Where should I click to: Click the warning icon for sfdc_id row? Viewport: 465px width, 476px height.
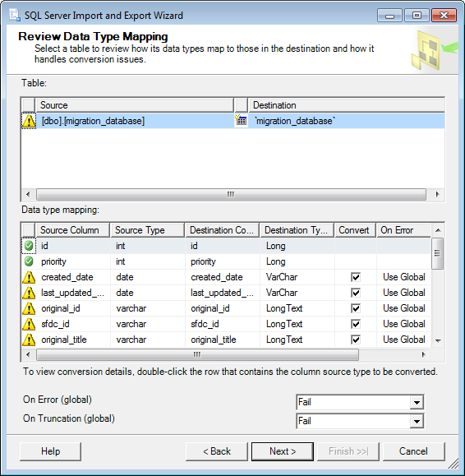coord(29,324)
